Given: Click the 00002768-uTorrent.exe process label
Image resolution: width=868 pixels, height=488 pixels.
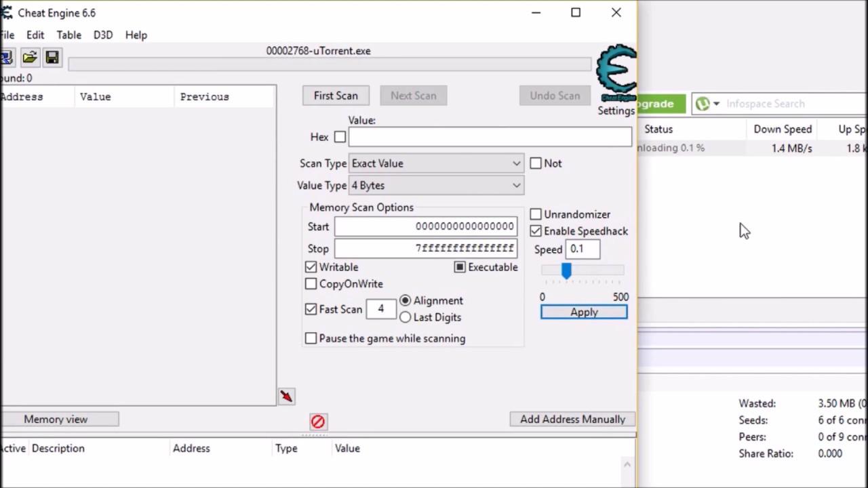Looking at the screenshot, I should tap(318, 51).
